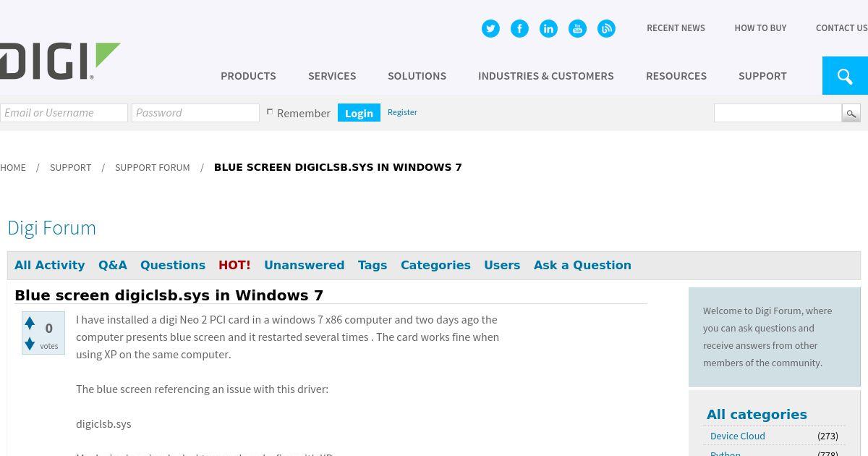Click the '(273)' count beside Device Cloud
This screenshot has height=456, width=868.
pyautogui.click(x=827, y=436)
